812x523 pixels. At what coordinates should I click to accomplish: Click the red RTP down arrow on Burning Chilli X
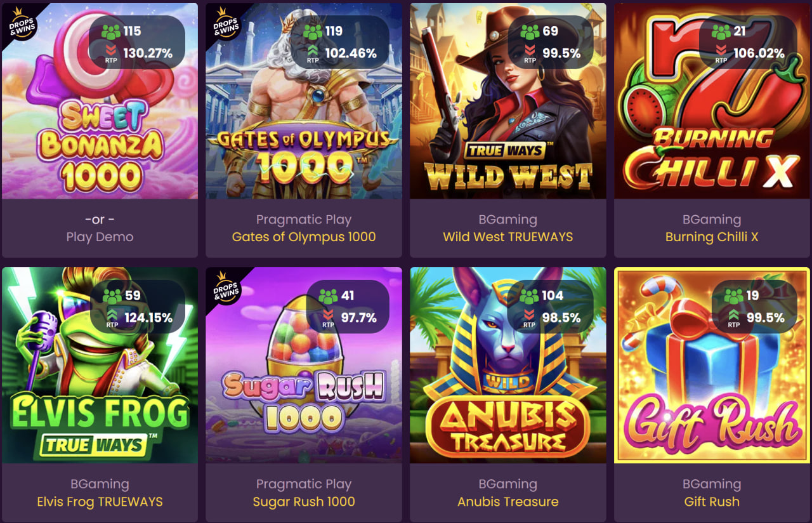click(721, 49)
